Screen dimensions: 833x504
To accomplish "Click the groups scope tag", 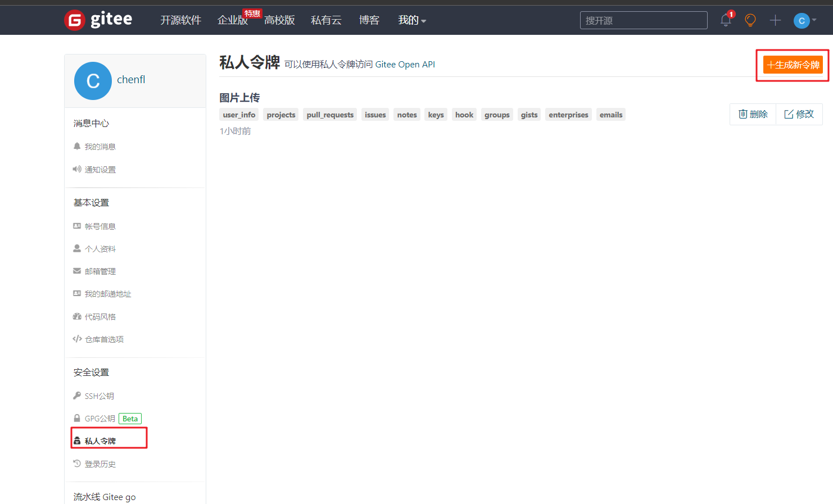I will (497, 115).
